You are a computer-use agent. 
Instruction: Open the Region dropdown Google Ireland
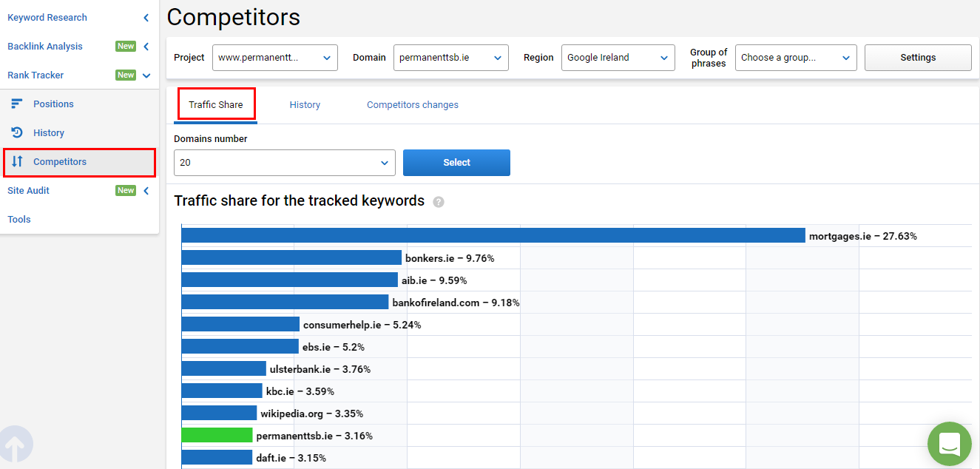coord(618,58)
